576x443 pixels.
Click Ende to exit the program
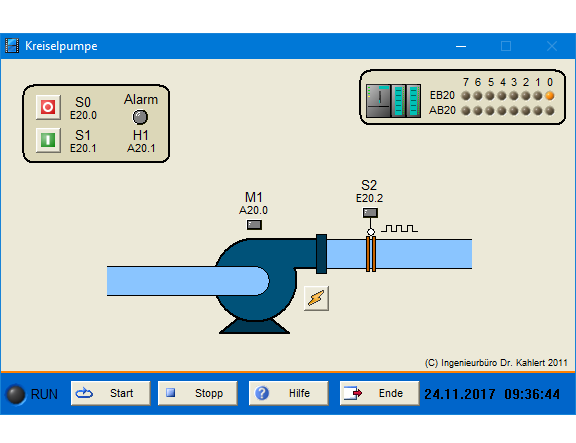[379, 393]
